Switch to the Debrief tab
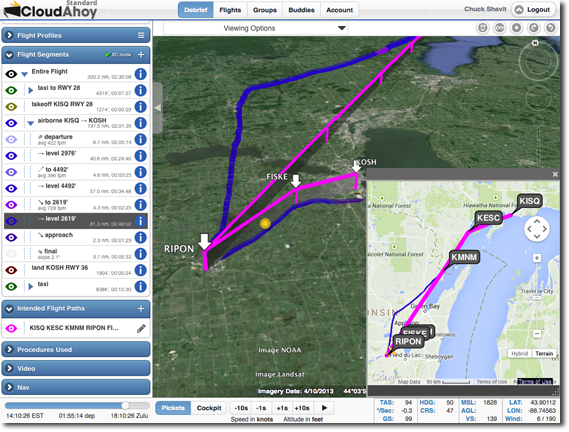Image resolution: width=569 pixels, height=432 pixels. point(196,10)
